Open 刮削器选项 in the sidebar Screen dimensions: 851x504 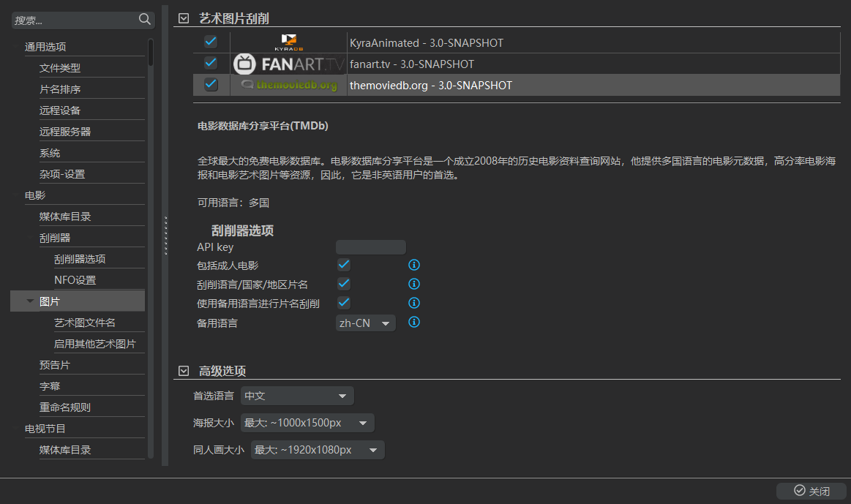[x=80, y=259]
